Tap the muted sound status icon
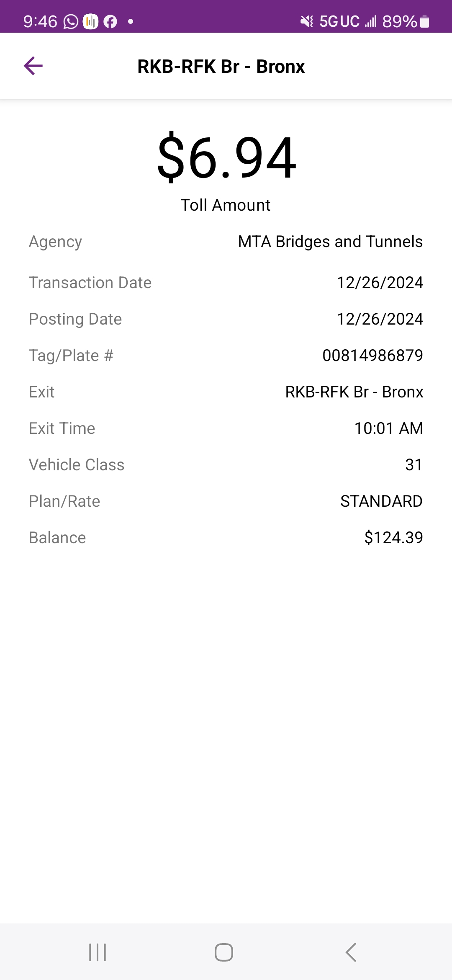452x980 pixels. coord(307,21)
